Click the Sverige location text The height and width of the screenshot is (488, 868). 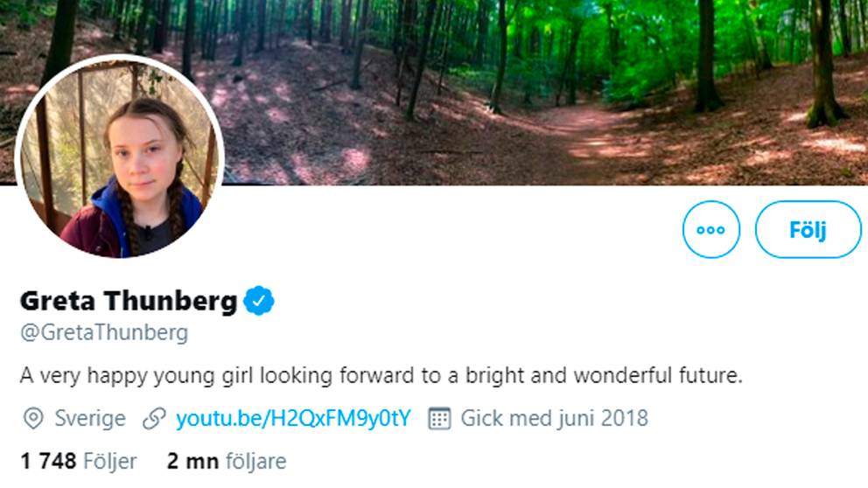pyautogui.click(x=89, y=418)
